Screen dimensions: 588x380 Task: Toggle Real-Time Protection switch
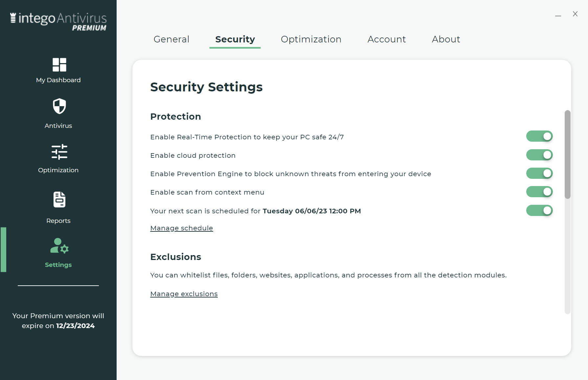point(539,136)
